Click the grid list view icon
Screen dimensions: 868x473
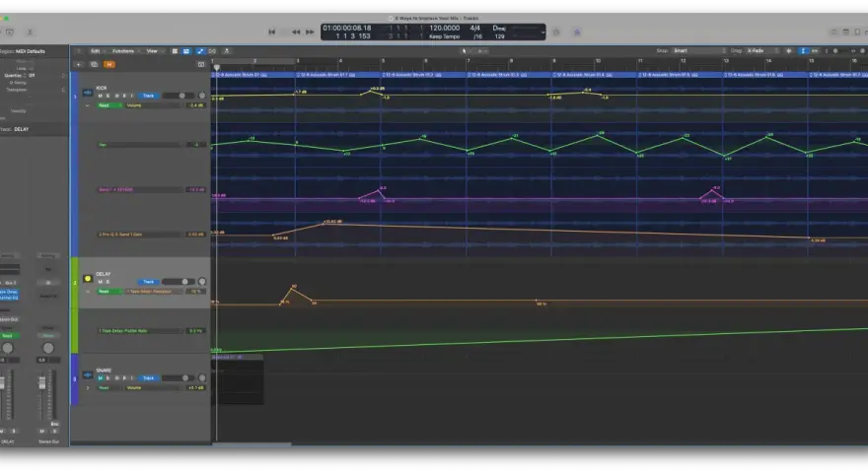(x=175, y=51)
